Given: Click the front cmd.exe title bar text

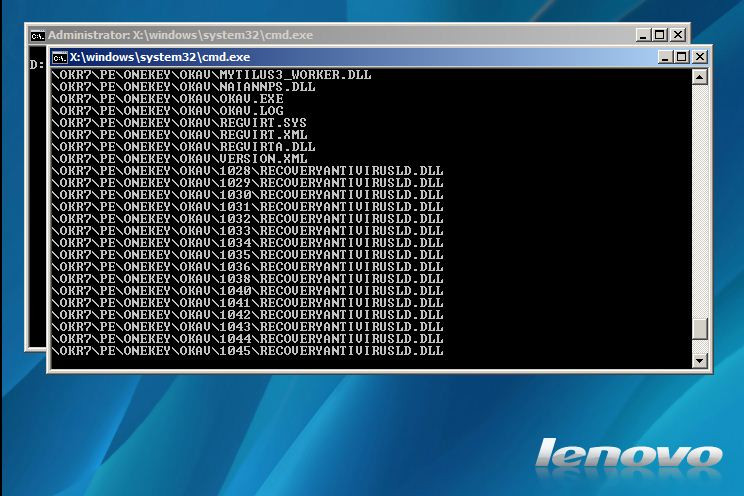Looking at the screenshot, I should (160, 57).
